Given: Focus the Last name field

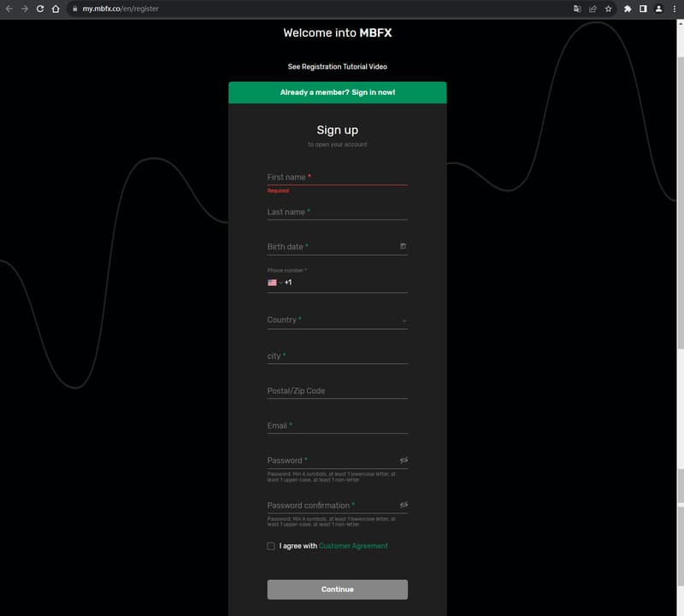Looking at the screenshot, I should pos(338,212).
